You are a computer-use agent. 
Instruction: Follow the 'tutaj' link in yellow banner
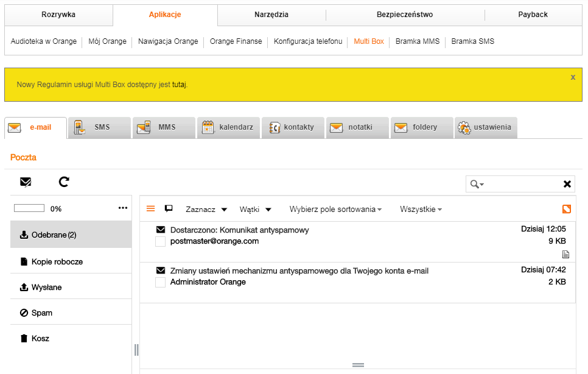[179, 85]
